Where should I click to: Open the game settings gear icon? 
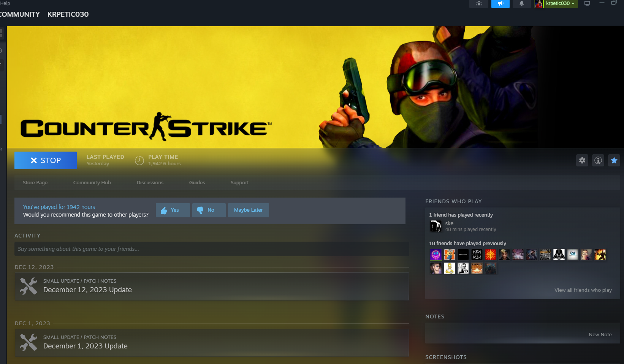click(x=582, y=160)
